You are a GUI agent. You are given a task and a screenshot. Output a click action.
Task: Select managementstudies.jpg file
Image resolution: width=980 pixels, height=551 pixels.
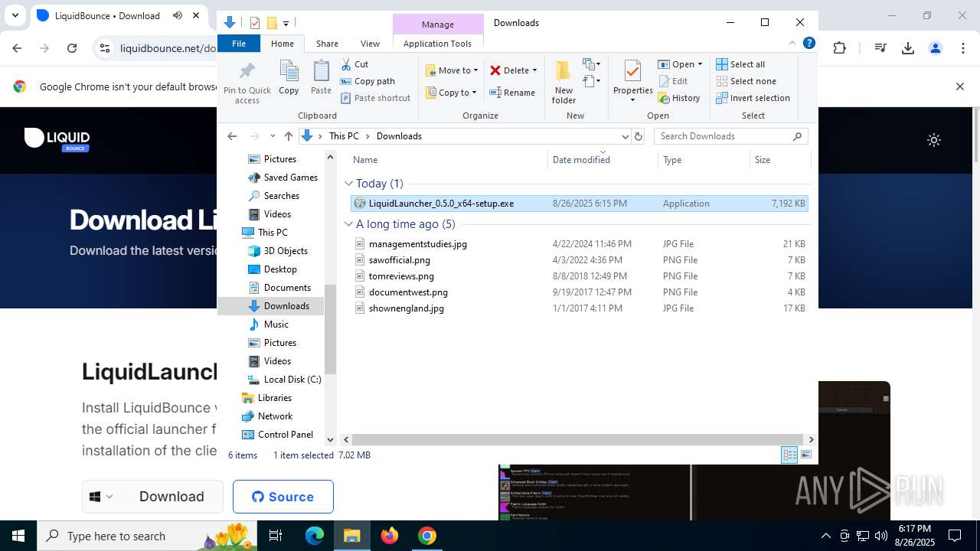pos(580,244)
